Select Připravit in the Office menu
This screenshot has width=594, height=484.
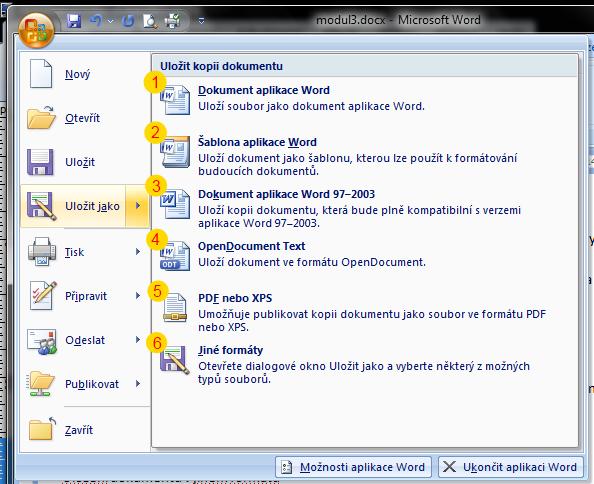pos(86,296)
